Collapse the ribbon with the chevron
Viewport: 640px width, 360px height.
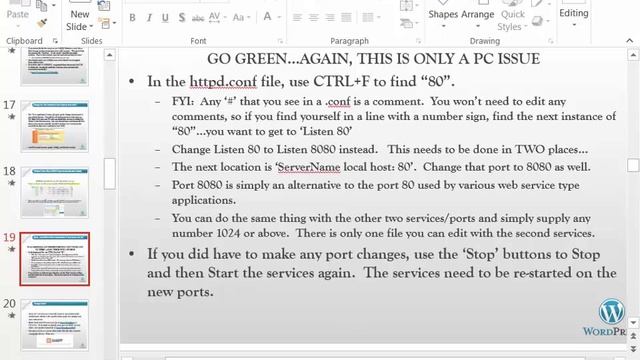629,40
